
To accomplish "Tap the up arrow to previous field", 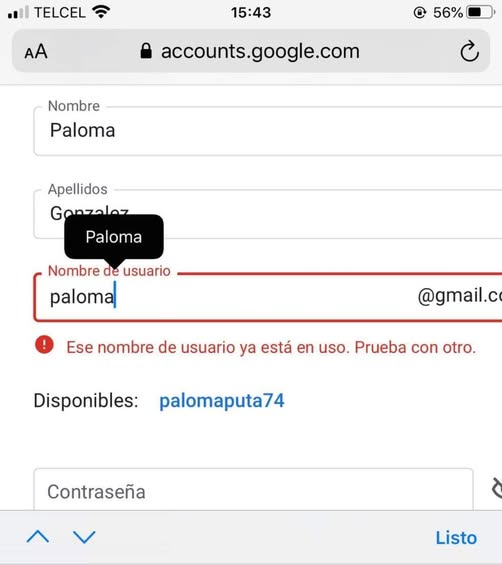I will (x=38, y=537).
